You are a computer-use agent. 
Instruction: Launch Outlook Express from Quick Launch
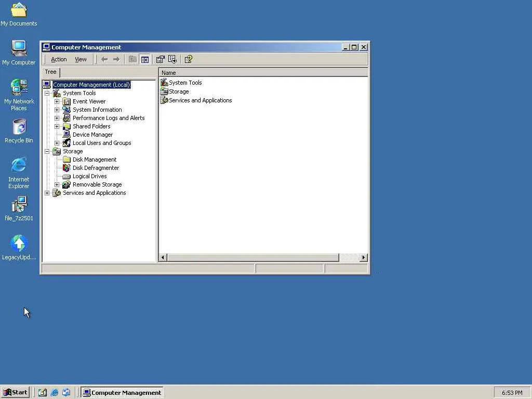click(x=66, y=393)
